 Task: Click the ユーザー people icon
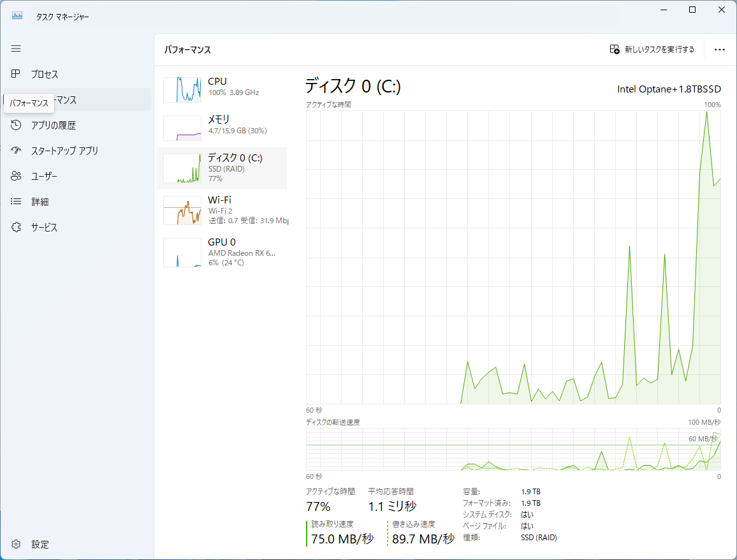16,176
